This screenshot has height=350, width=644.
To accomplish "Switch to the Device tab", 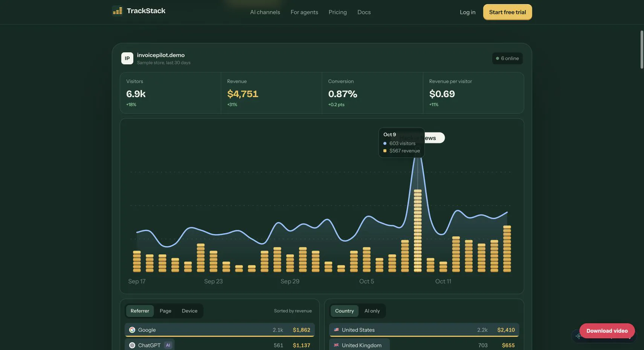I will (x=189, y=311).
